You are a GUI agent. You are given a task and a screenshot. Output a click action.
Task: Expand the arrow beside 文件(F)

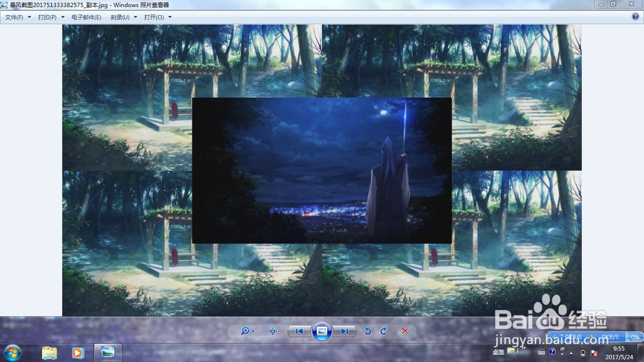[x=29, y=17]
